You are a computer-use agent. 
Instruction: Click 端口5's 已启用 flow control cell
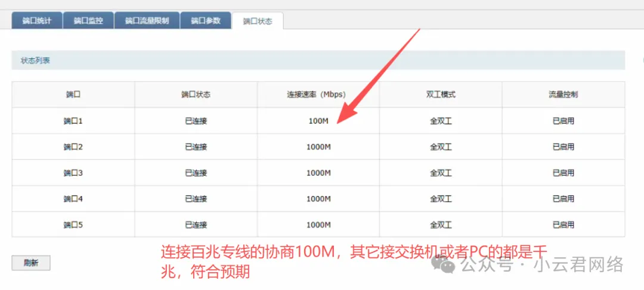(x=563, y=225)
